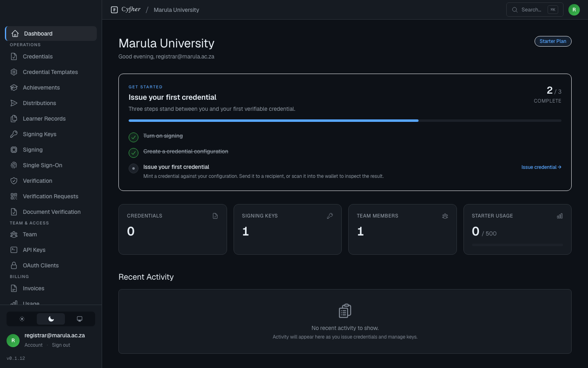Image resolution: width=588 pixels, height=368 pixels.
Task: Click the onboarding progress bar
Action: [x=345, y=121]
